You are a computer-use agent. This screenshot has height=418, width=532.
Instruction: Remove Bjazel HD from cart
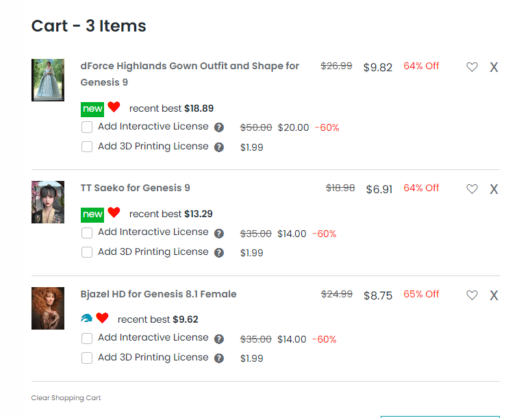click(x=494, y=295)
